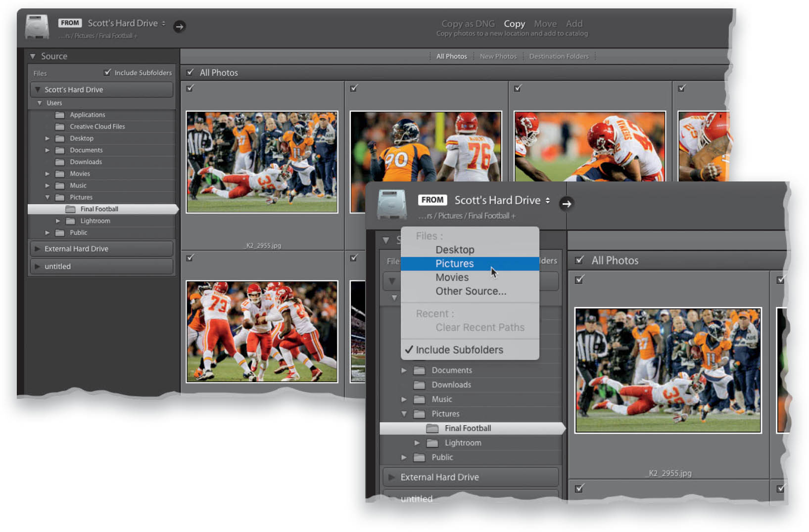Expand untitled volume in back window
Image resolution: width=809 pixels, height=532 pixels.
tap(38, 266)
